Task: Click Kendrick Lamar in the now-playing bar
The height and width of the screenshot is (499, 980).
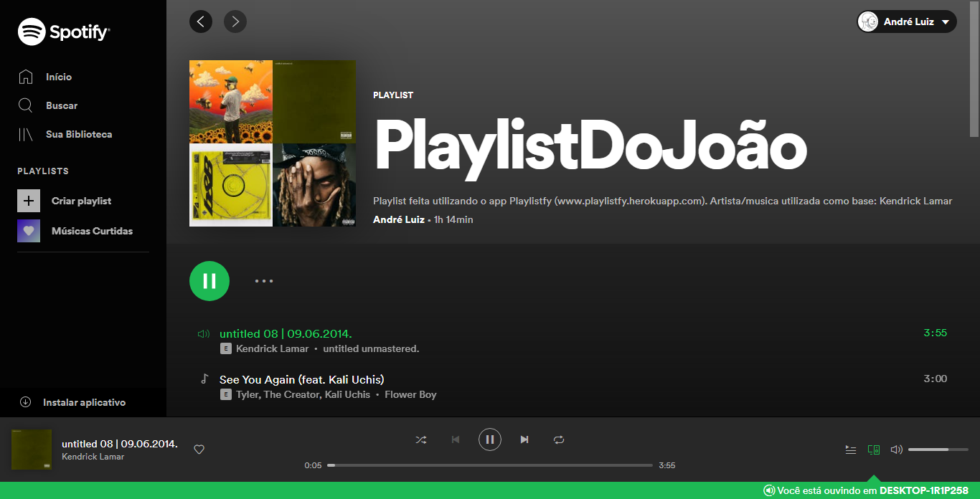Action: point(93,457)
